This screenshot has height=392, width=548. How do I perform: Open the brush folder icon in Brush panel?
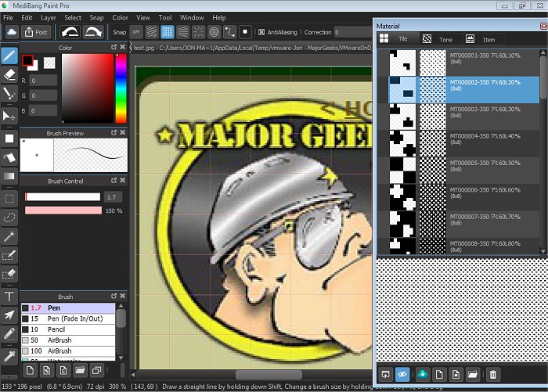tap(80, 370)
